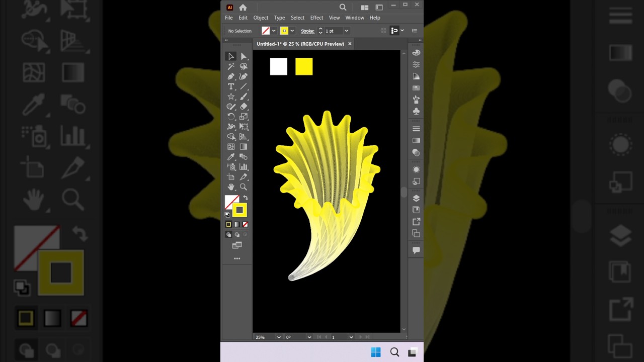Activate the Rotate tool
This screenshot has width=644, height=362.
click(231, 117)
